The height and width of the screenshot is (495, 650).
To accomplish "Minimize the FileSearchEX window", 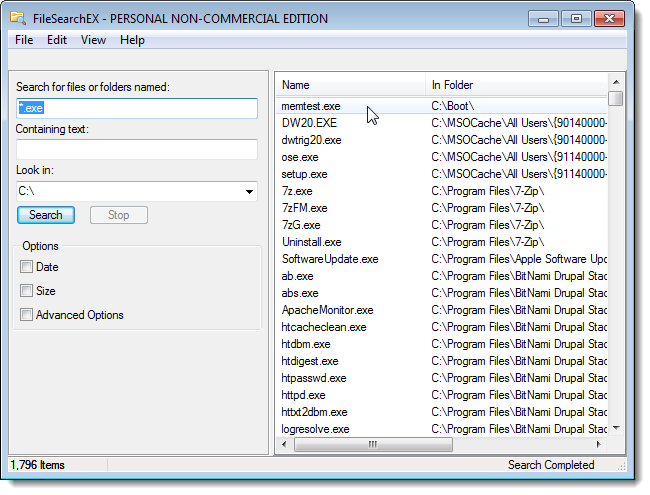I will click(x=543, y=19).
